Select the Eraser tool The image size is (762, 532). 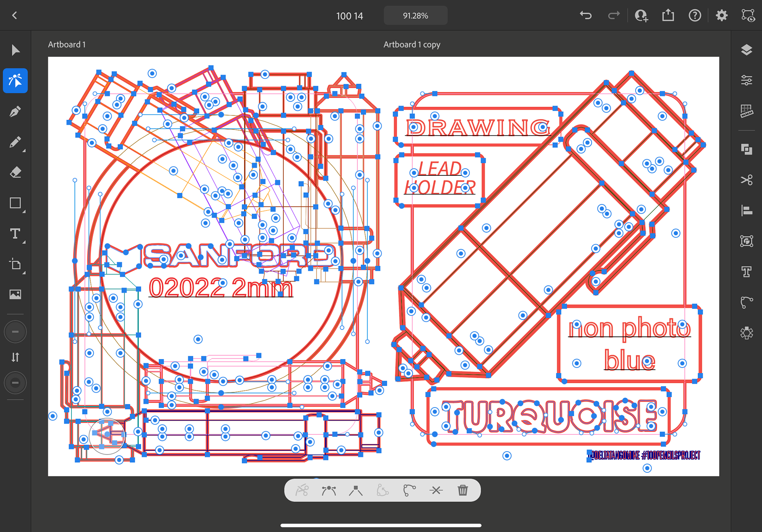(x=15, y=173)
